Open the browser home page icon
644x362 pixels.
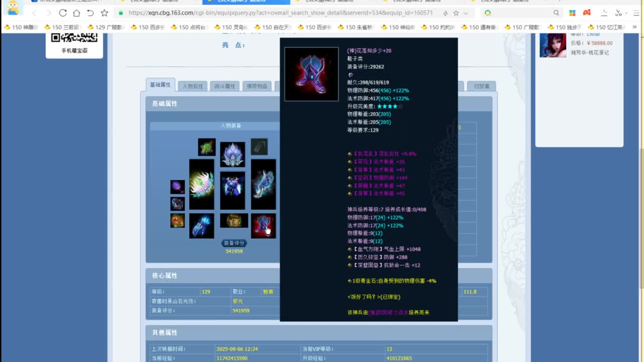tap(76, 13)
